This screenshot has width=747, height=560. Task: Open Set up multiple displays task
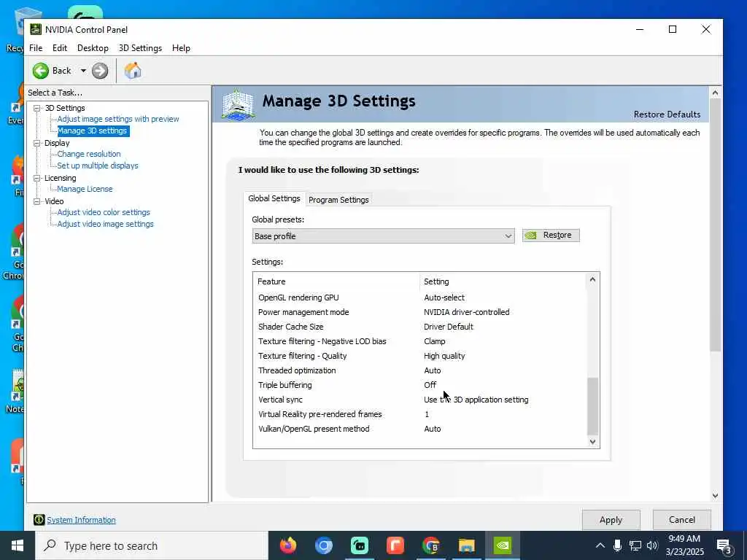tap(98, 166)
